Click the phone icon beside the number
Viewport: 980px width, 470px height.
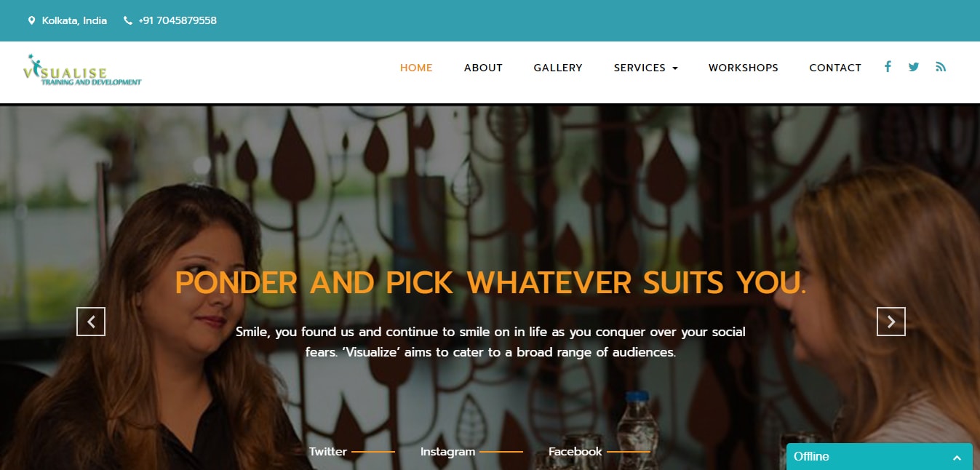tap(128, 20)
